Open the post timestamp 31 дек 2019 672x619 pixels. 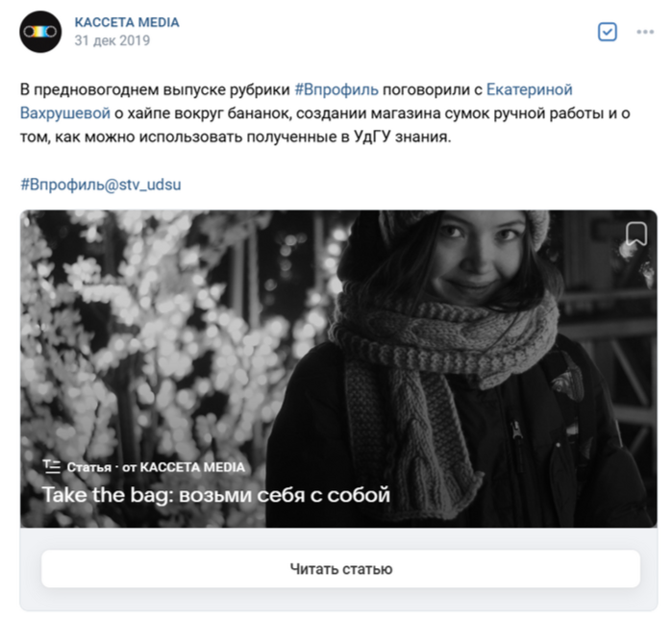(x=112, y=40)
